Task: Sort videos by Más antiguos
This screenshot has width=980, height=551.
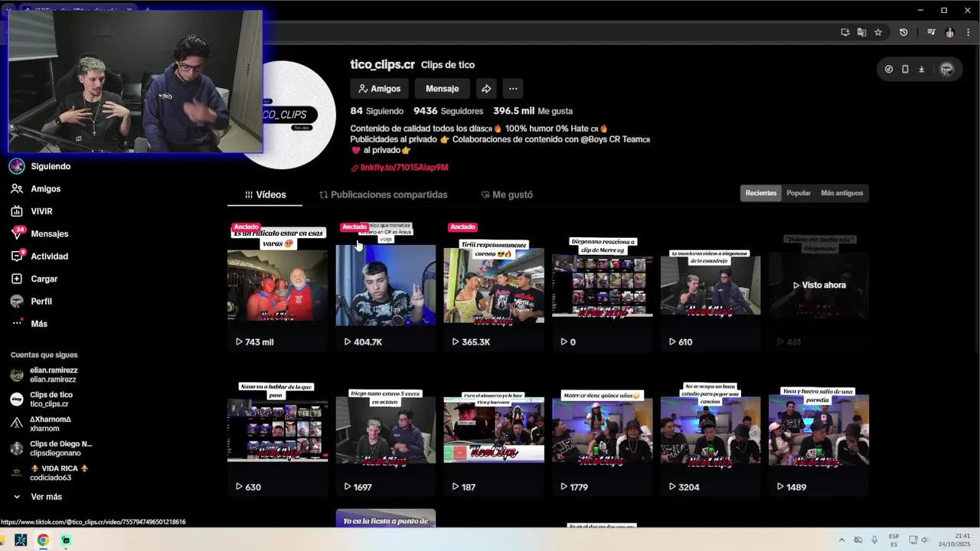Action: click(841, 193)
